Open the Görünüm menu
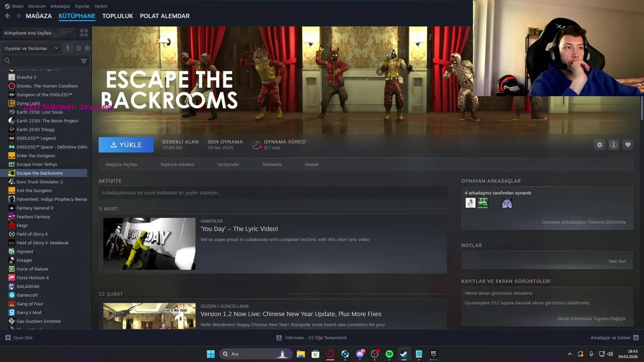This screenshot has height=362, width=644. click(36, 6)
